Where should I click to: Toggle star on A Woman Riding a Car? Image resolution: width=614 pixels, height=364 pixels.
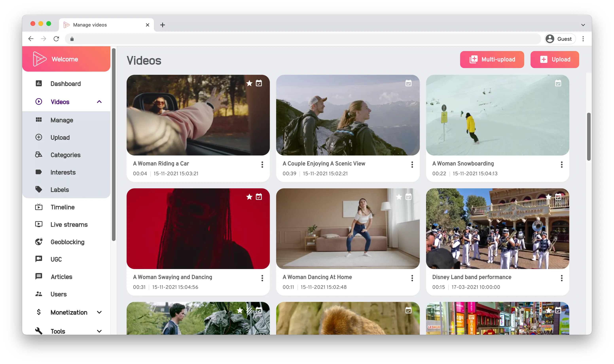coord(249,83)
